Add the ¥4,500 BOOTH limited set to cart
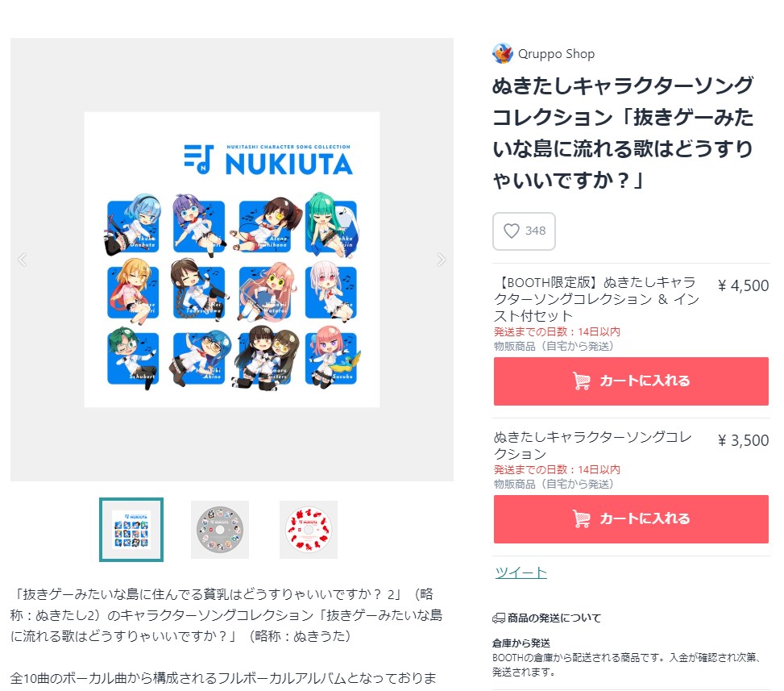 pos(631,381)
